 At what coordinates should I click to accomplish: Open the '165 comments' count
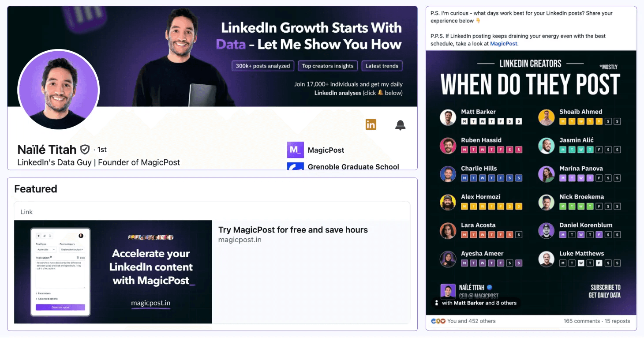(582, 321)
